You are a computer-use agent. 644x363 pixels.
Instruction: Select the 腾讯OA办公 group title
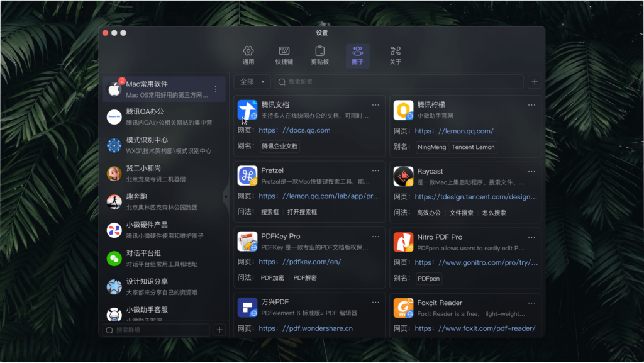tap(145, 112)
